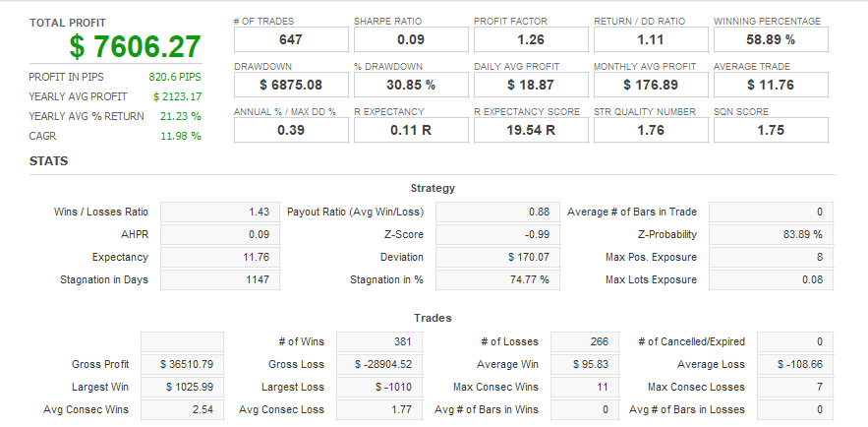Click the Gross Profit value field
The width and height of the screenshot is (868, 427).
(182, 364)
